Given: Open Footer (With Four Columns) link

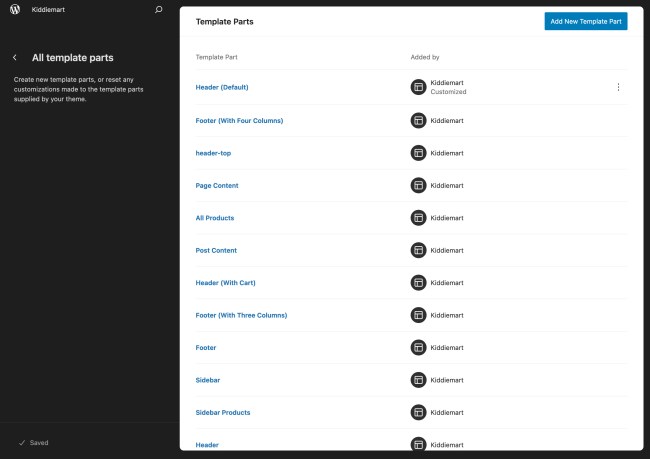Looking at the screenshot, I should click(x=239, y=121).
